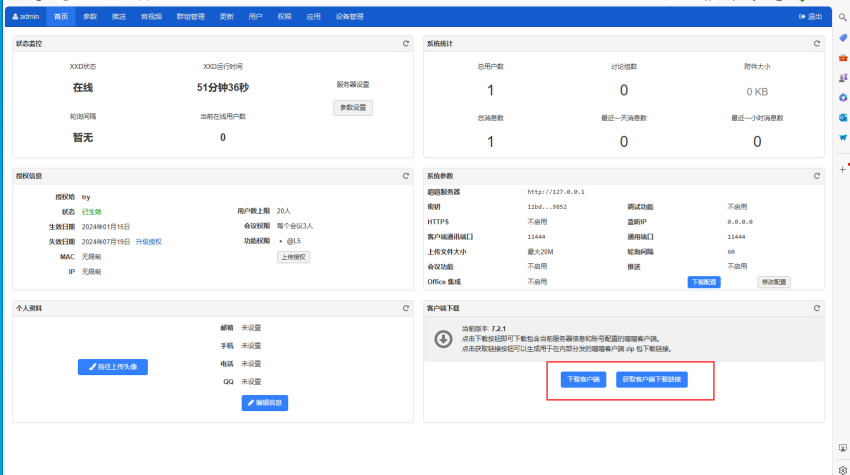Image resolution: width=850 pixels, height=475 pixels.
Task: Reload the 系统参数 panel
Action: coord(816,176)
